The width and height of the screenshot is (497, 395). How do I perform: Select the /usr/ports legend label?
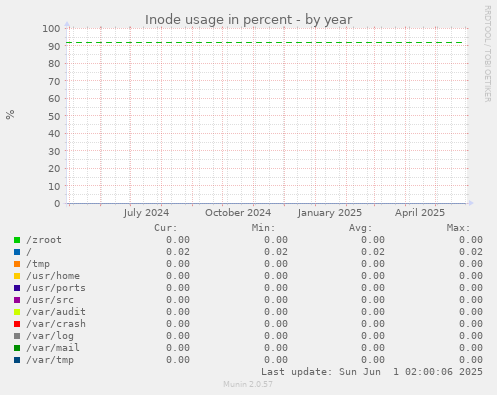[x=56, y=288]
